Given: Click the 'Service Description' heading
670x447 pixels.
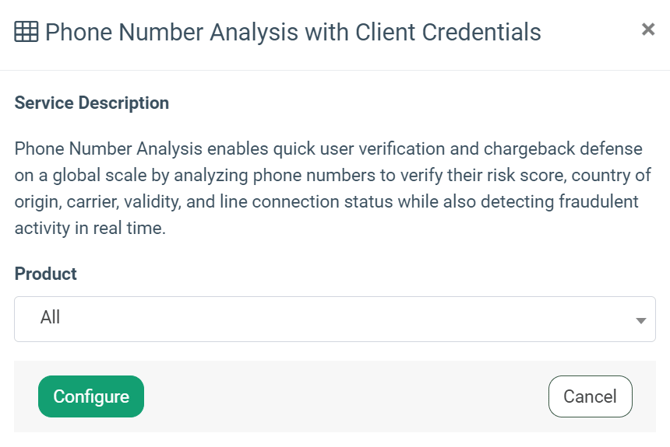Looking at the screenshot, I should click(x=92, y=103).
